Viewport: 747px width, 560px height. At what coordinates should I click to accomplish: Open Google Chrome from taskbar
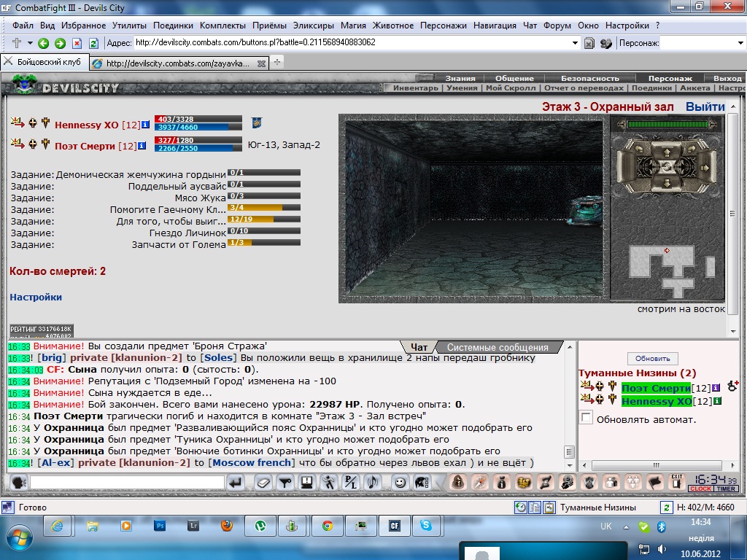327,526
